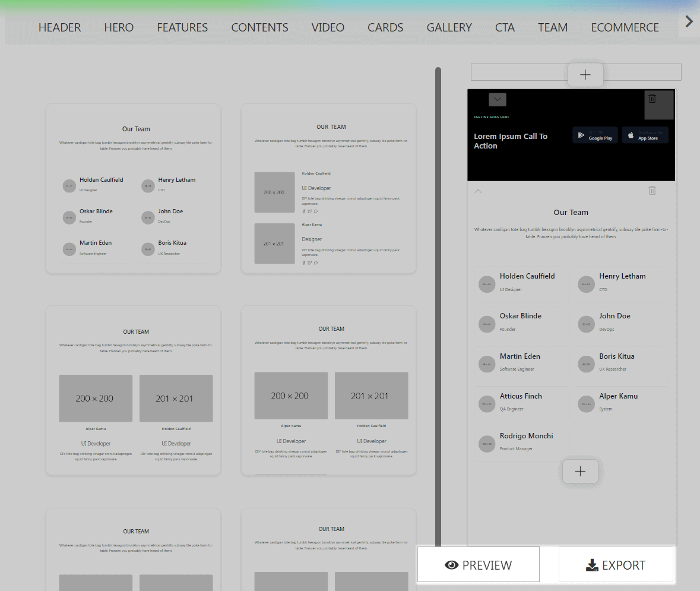Open the page PREVIEW
This screenshot has height=591, width=700.
(x=478, y=565)
